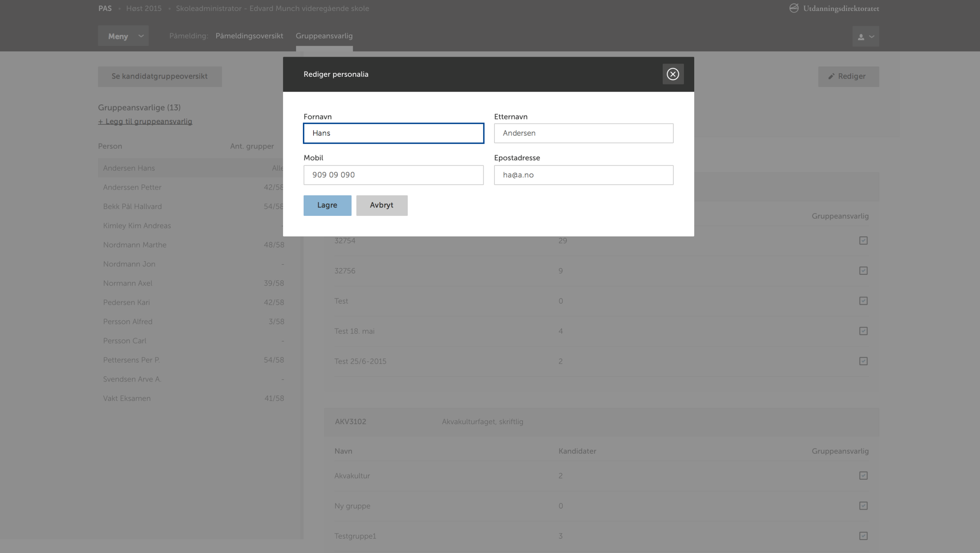Screen dimensions: 980x553
Task: Switch to Påmeldingsoversikt tab
Action: (249, 36)
